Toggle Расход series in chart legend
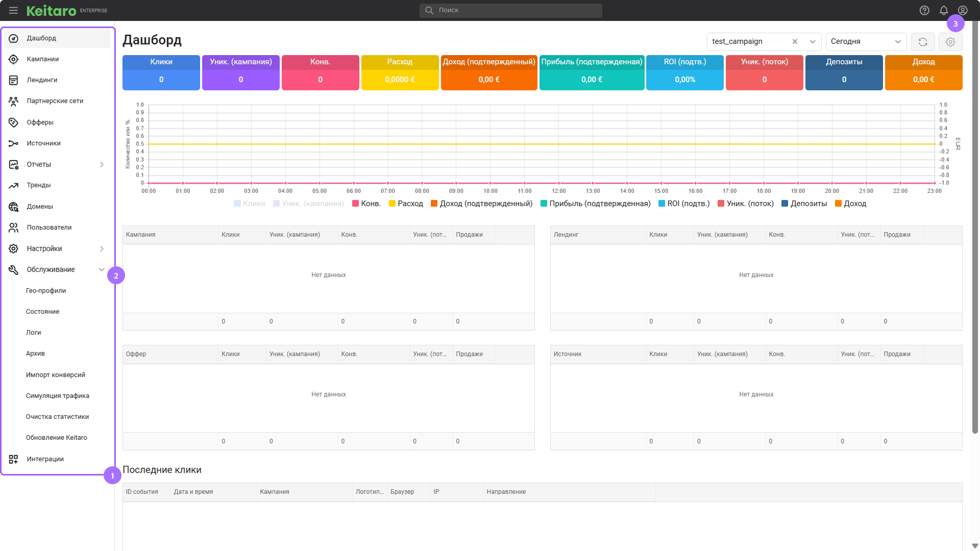 point(406,204)
